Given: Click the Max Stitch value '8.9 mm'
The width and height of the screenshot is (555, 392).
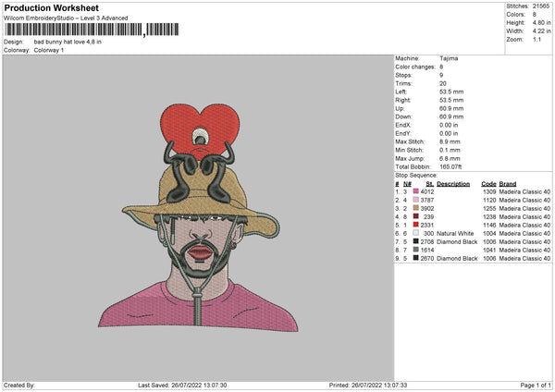Looking at the screenshot, I should coord(450,141).
